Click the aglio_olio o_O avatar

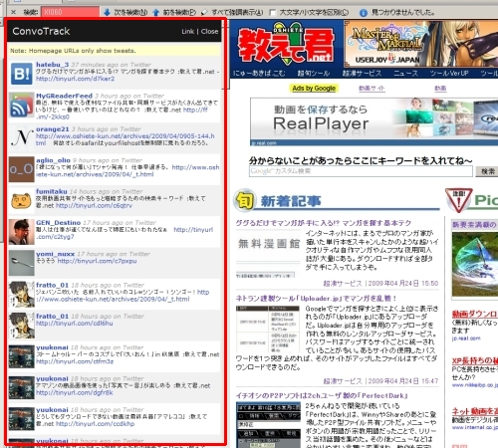pyautogui.click(x=22, y=169)
